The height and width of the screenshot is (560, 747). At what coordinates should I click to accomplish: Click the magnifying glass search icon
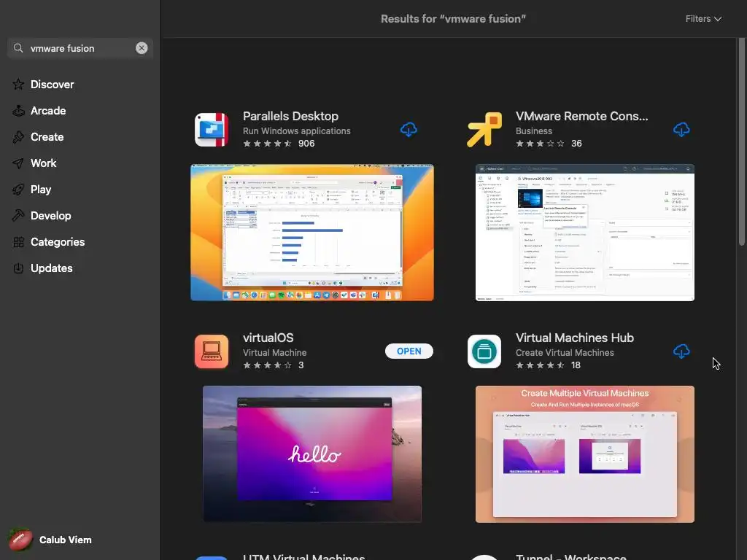tap(18, 48)
